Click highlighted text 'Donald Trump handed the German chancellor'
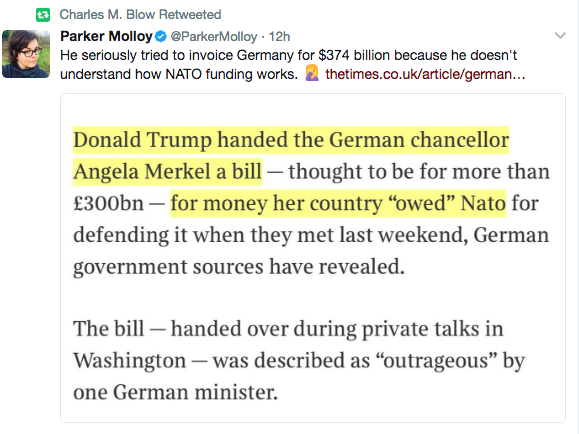579x434 pixels. [x=291, y=140]
